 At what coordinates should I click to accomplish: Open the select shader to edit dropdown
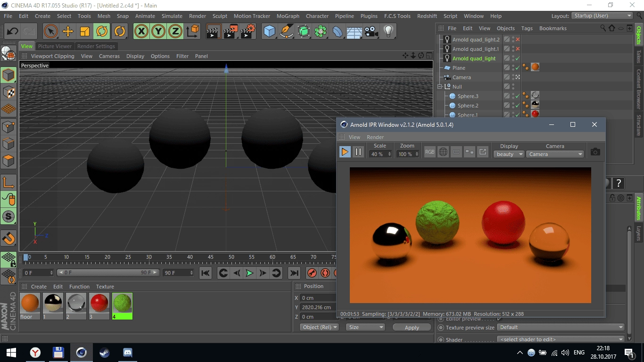pos(561,339)
